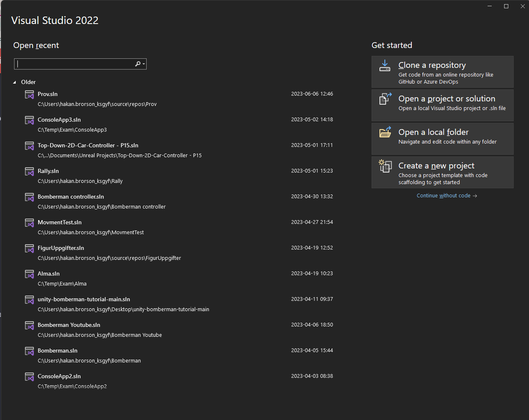Click the timestamp 2023-05-01 15:23

312,171
